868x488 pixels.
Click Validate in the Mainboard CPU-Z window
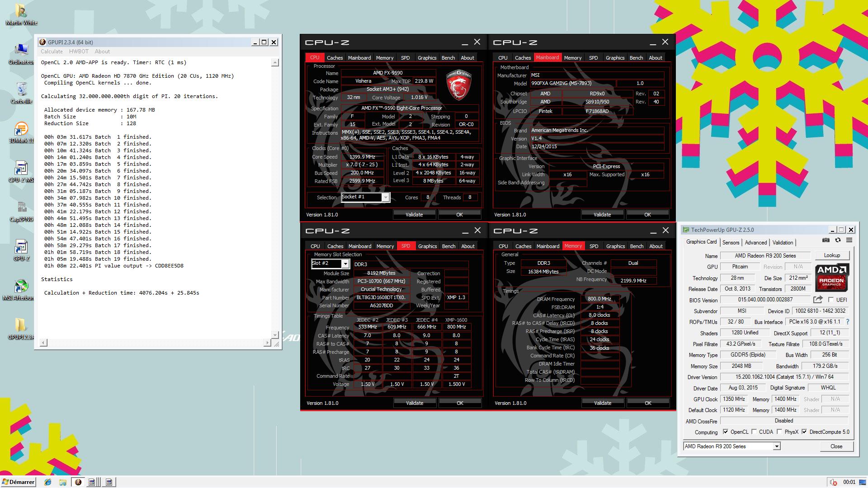602,215
